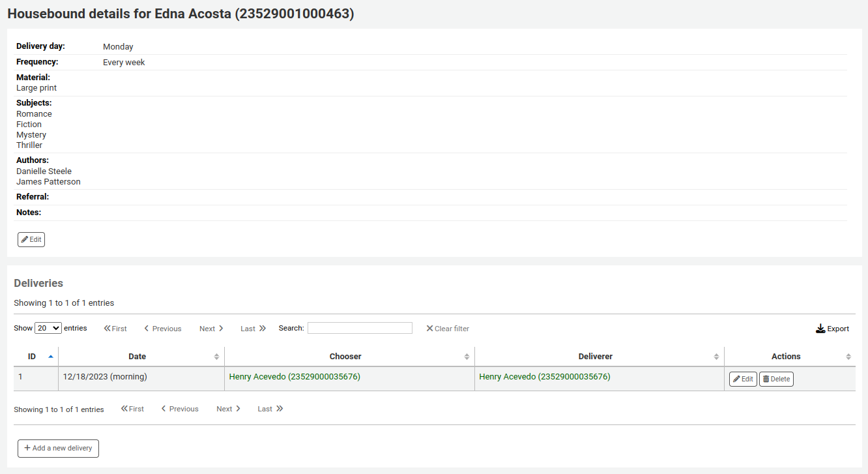Edit the housebound details profile
The image size is (868, 474).
(31, 239)
